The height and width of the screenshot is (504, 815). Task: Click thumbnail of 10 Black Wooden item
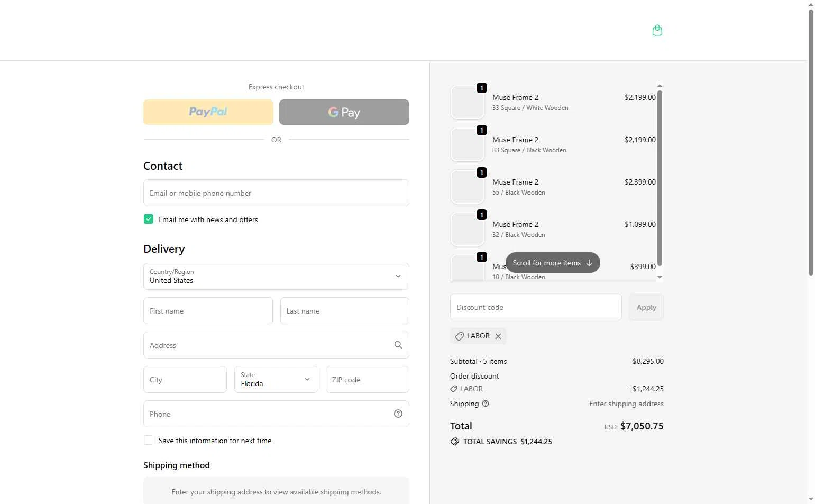click(x=468, y=268)
